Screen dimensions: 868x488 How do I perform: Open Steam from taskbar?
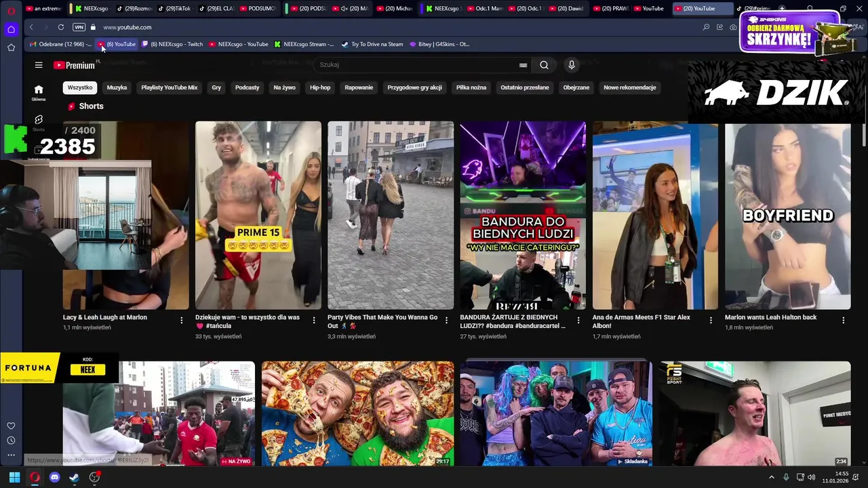[74, 477]
